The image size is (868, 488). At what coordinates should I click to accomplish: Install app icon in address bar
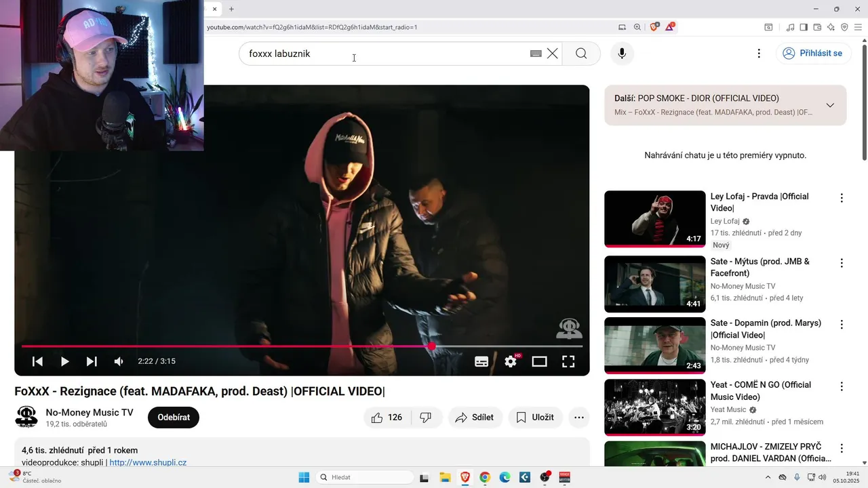623,27
